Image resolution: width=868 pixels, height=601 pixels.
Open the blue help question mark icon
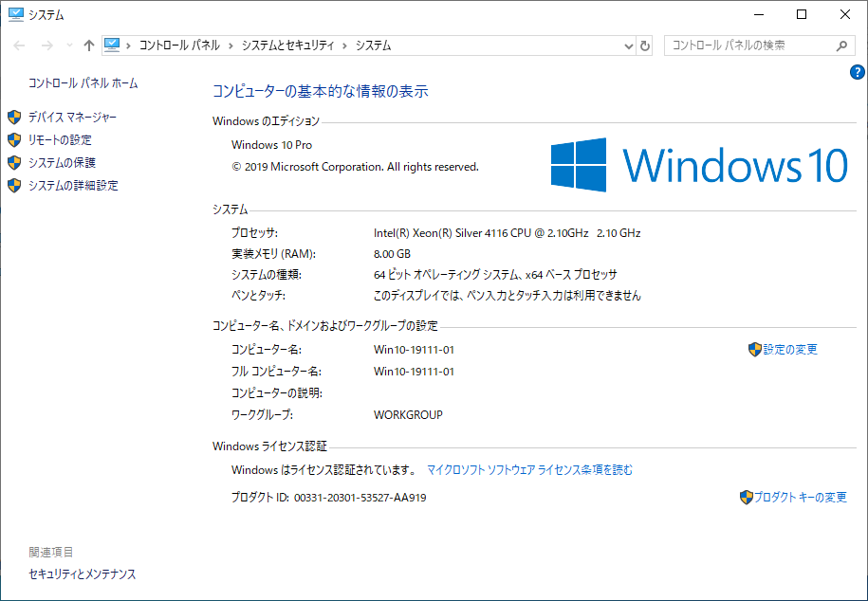click(x=857, y=72)
